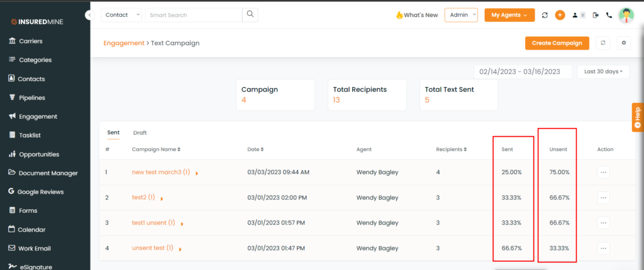Focus the Smart Search input
The width and height of the screenshot is (644, 270).
194,15
